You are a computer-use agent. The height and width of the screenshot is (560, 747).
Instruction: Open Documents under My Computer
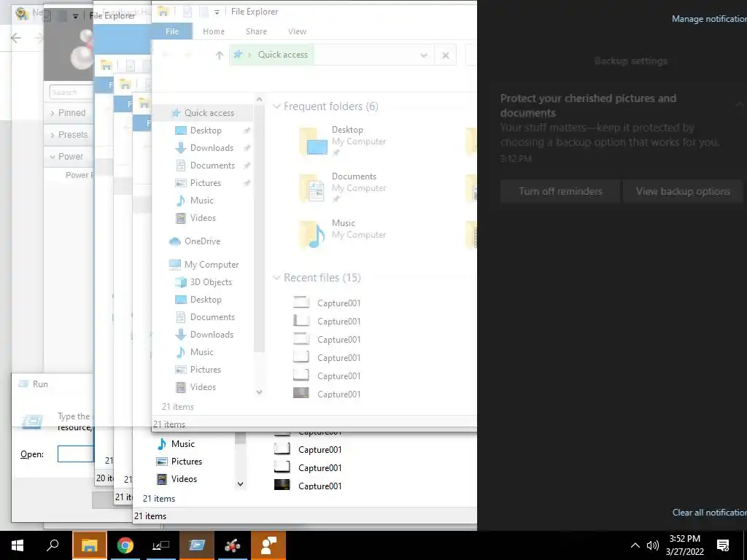[212, 317]
